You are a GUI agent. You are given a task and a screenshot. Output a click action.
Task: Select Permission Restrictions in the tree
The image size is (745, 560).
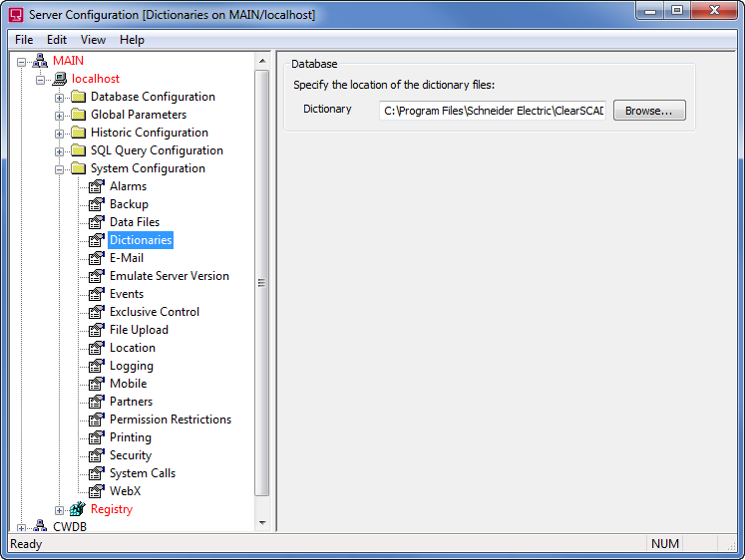(x=170, y=420)
